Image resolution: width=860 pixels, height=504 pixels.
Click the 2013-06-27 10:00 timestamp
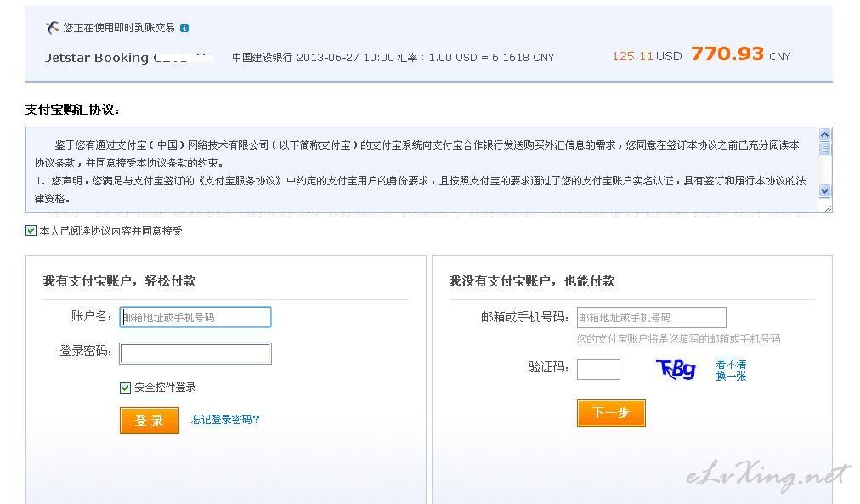[x=346, y=58]
